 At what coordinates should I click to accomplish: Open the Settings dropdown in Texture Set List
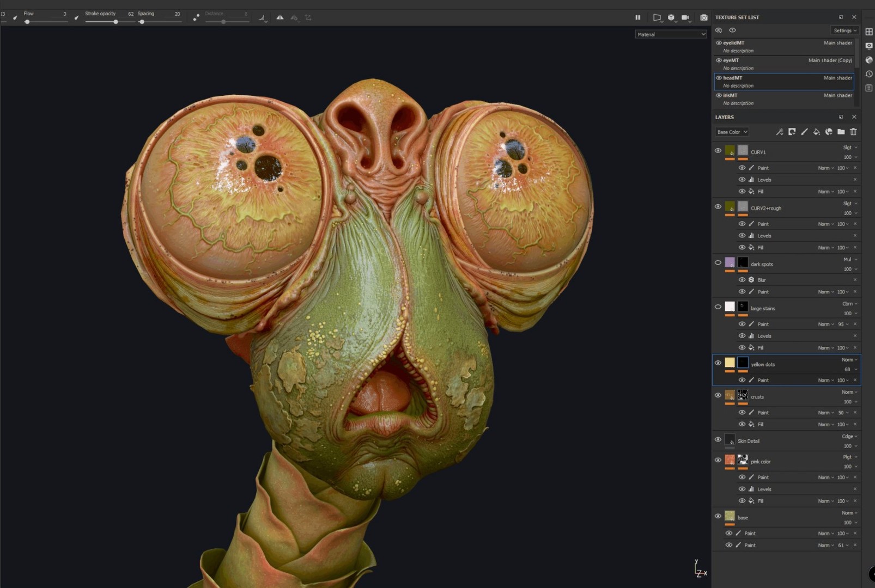click(844, 30)
